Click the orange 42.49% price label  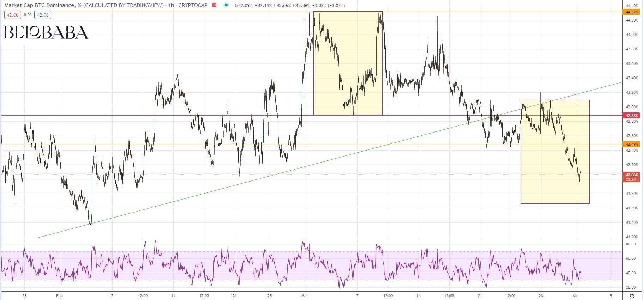(x=632, y=144)
